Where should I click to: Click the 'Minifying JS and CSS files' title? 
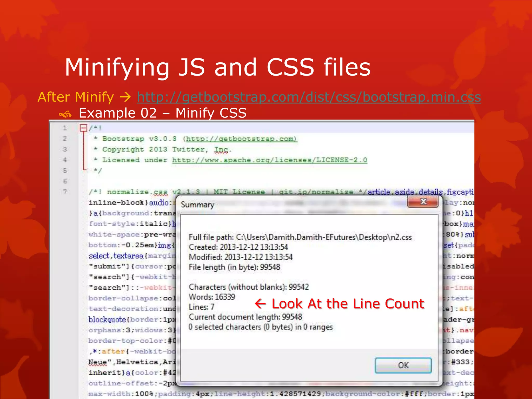(217, 67)
